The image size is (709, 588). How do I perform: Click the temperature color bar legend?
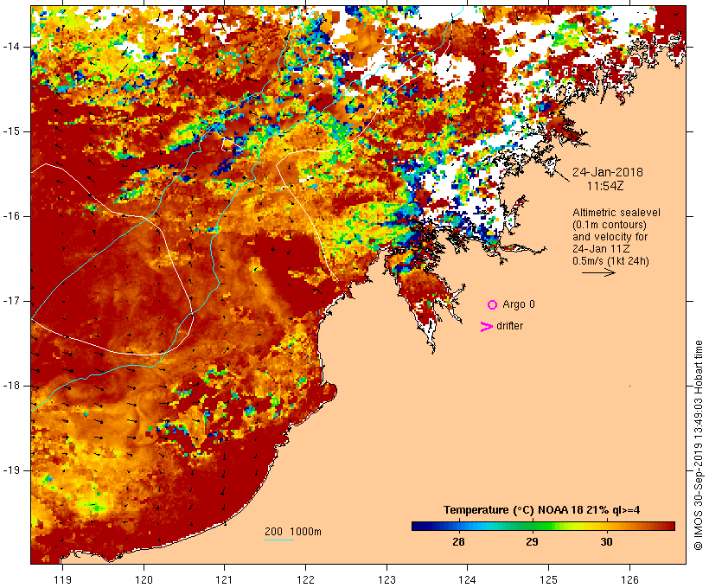pyautogui.click(x=543, y=526)
